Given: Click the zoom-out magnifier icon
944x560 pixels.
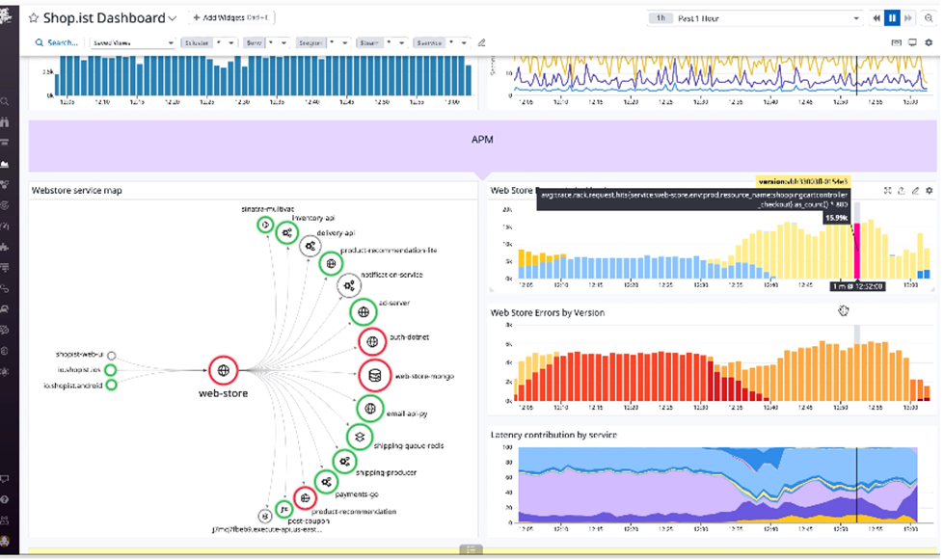Looking at the screenshot, I should click(929, 18).
